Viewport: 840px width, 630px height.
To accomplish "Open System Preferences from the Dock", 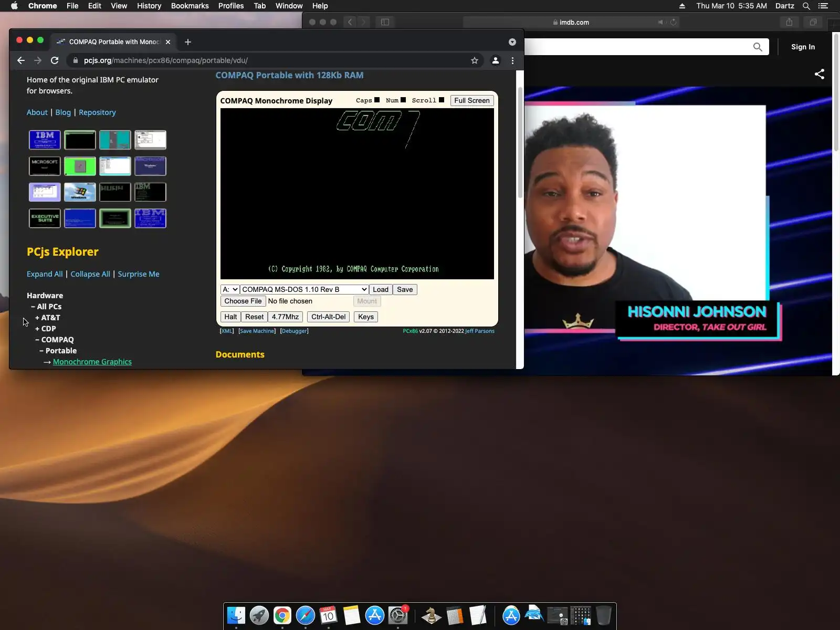I will (x=398, y=615).
